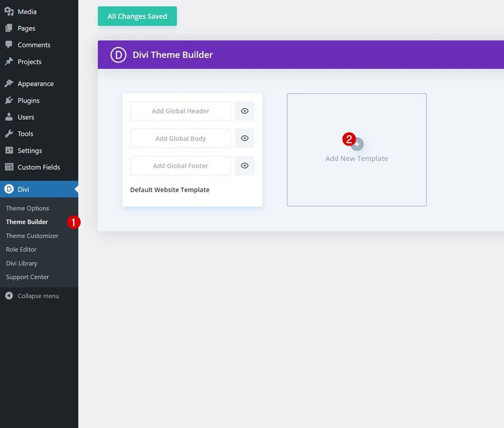Image resolution: width=504 pixels, height=428 pixels.
Task: Click the Divi D logo in sidebar
Action: pos(9,189)
